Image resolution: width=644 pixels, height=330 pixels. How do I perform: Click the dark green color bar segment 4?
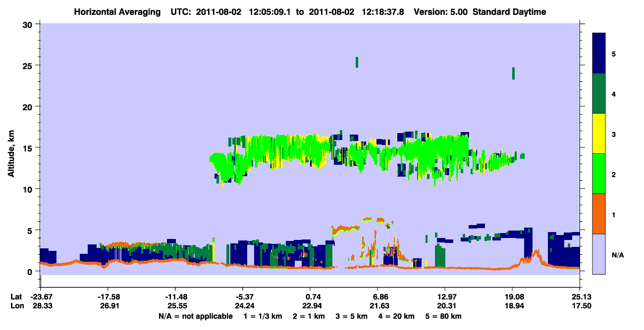point(599,94)
